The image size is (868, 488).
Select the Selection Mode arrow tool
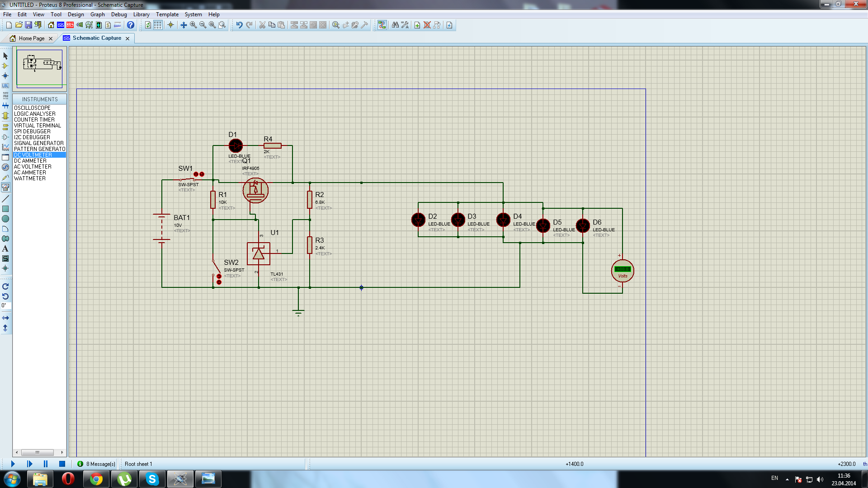coord(5,56)
